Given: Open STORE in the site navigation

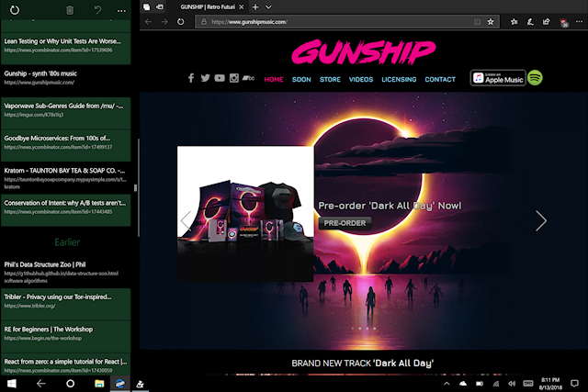Looking at the screenshot, I should point(330,80).
